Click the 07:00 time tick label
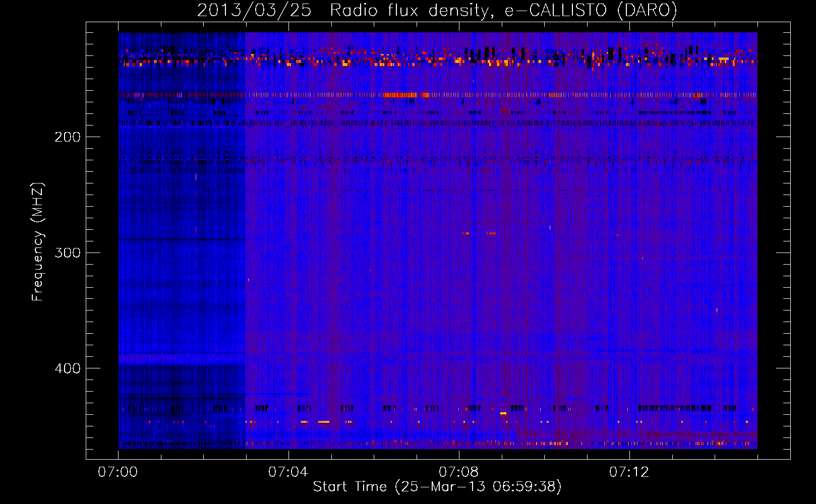Screen dimensions: 816x504 pos(118,472)
